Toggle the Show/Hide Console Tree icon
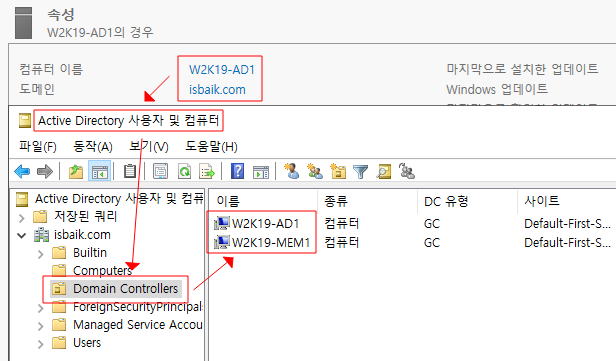Viewport: 616px width, 361px height. click(x=99, y=171)
